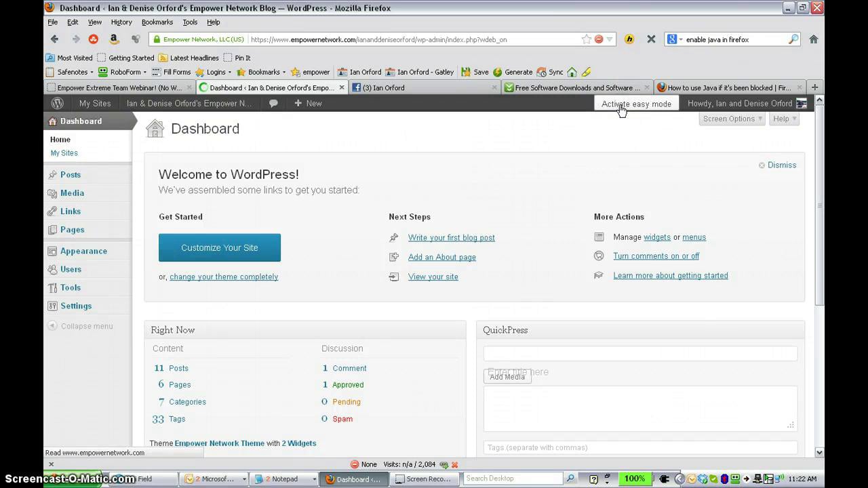Click the Search Desktop box in taskbar
Viewport: 868px width, 488px height.
click(x=513, y=479)
